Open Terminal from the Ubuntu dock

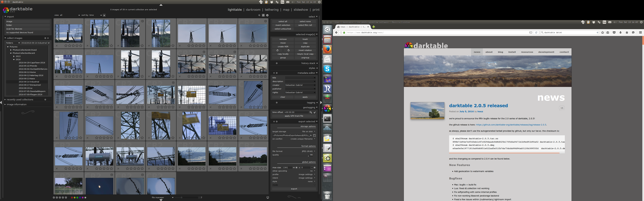(327, 119)
